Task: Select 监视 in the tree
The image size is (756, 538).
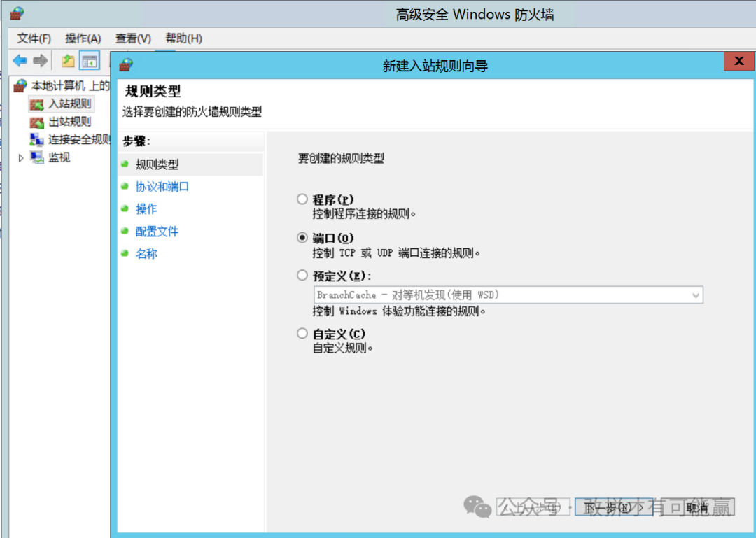Action: point(59,157)
